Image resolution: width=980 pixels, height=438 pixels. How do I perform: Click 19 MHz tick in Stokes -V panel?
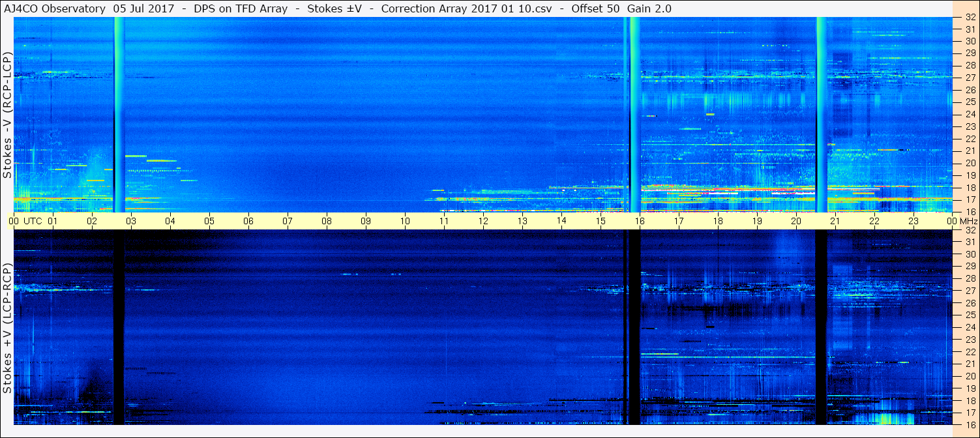[970, 175]
